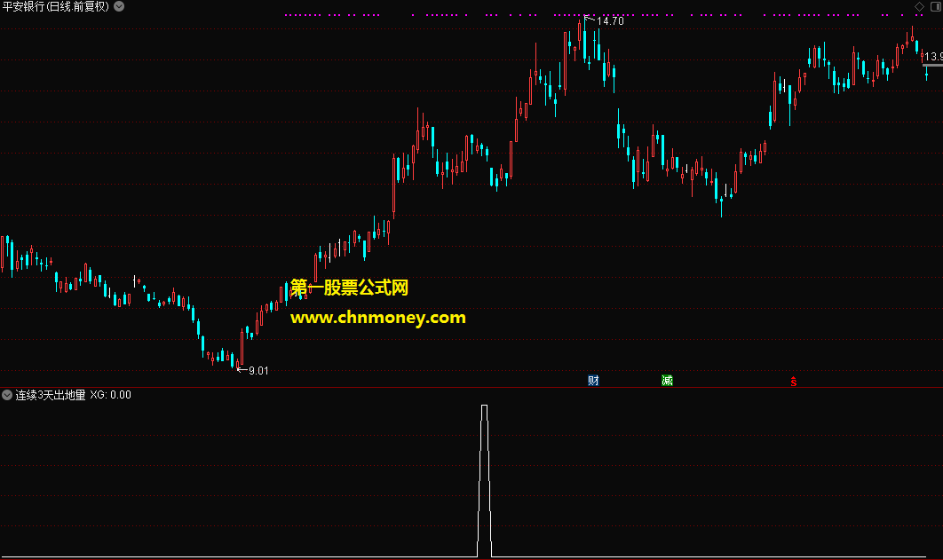943x560 pixels.
Task: Click the white signal spike in the indicator panel
Action: point(484,481)
